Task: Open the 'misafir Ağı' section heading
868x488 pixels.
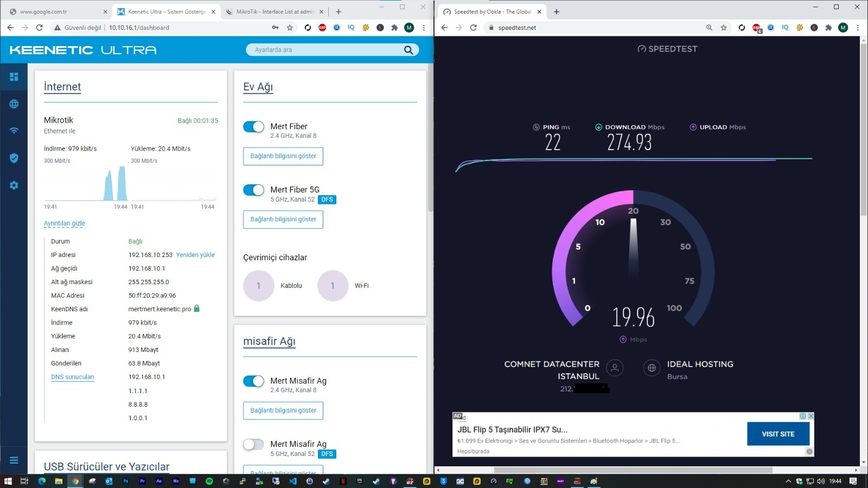Action: [269, 341]
